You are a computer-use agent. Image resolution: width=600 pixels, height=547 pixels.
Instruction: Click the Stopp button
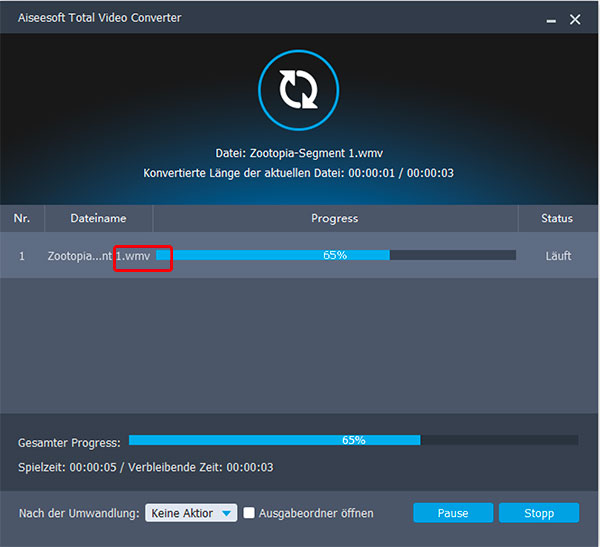(x=539, y=513)
